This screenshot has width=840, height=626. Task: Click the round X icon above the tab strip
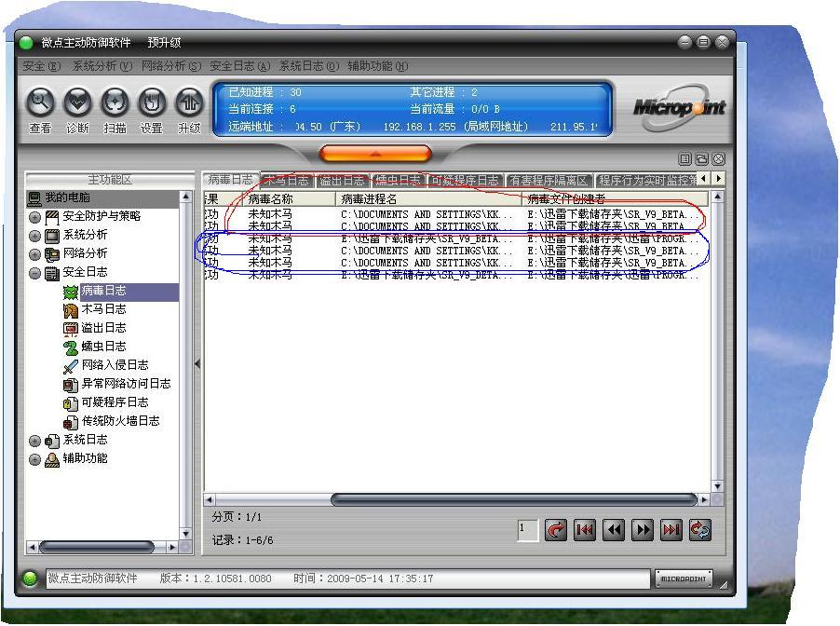point(718,159)
